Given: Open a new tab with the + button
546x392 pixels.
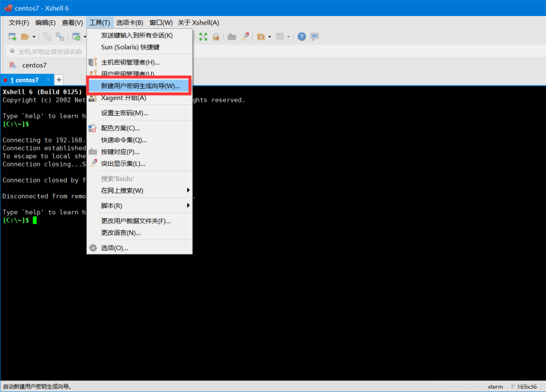Looking at the screenshot, I should point(59,79).
